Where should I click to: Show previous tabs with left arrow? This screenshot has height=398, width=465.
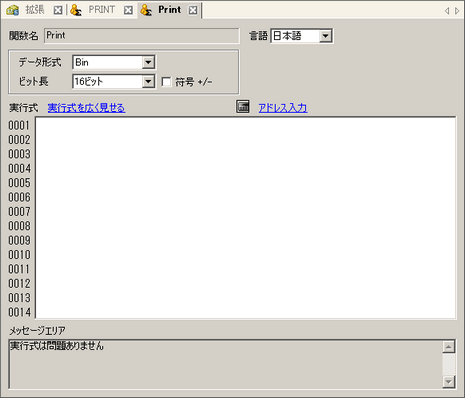pos(447,11)
